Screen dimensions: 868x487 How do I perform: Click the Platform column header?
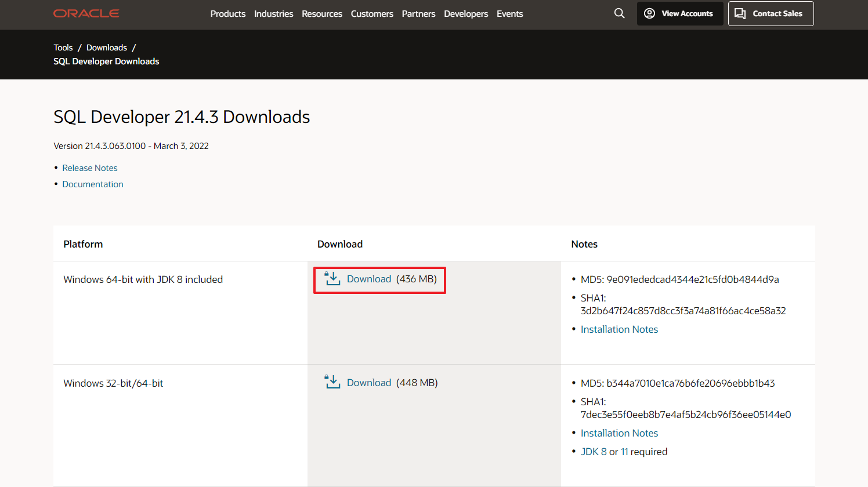click(x=83, y=244)
